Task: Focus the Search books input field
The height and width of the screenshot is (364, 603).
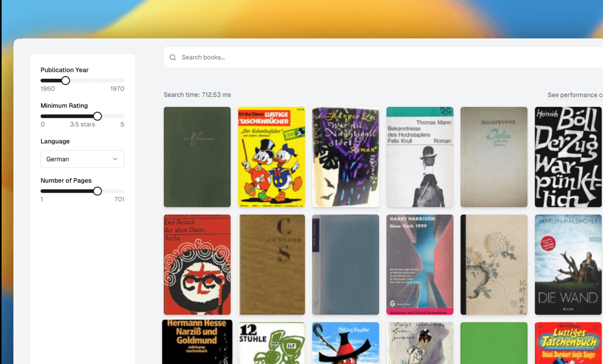Action: point(357,57)
